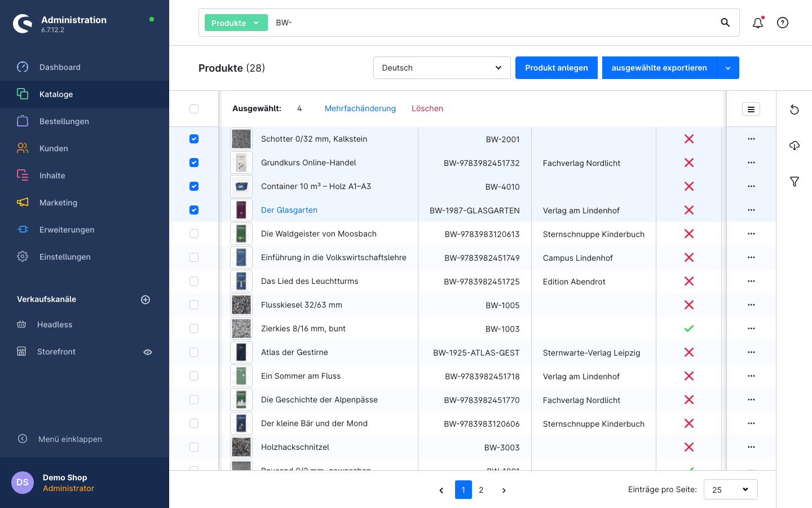Click Löschen link
This screenshot has height=508, width=812.
(x=427, y=108)
